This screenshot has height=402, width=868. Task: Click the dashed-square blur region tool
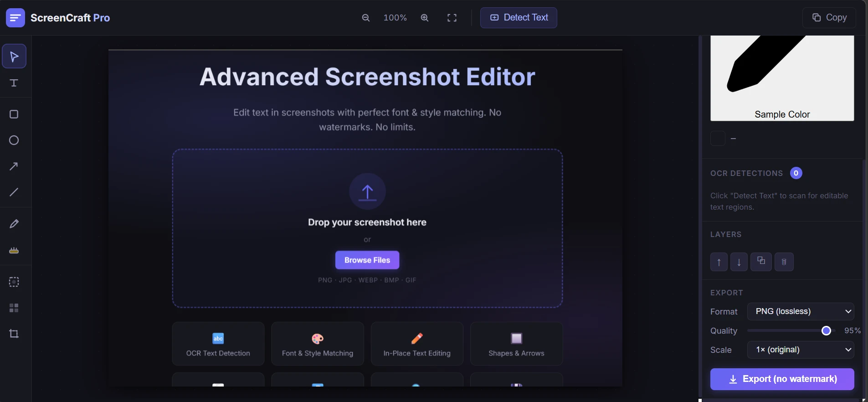[x=14, y=282]
